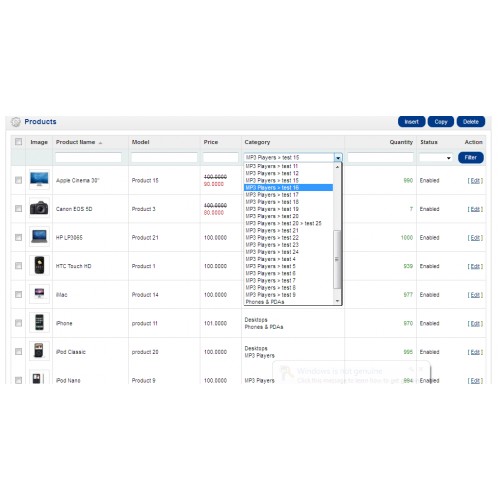Click the iMac product thumbnail
The height and width of the screenshot is (500, 500).
tap(39, 294)
